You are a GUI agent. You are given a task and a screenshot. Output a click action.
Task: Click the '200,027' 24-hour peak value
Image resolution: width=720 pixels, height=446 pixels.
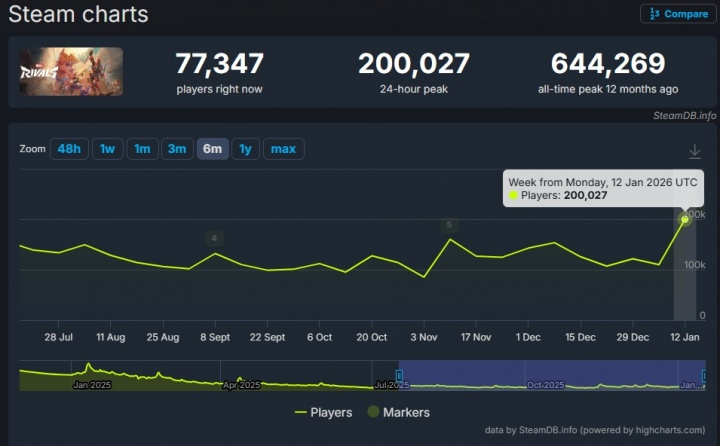(x=414, y=63)
